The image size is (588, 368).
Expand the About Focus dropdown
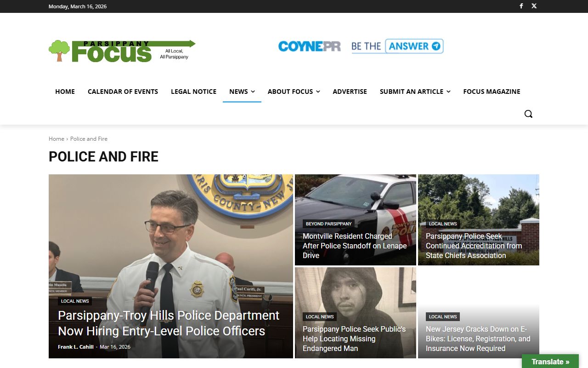coord(294,92)
